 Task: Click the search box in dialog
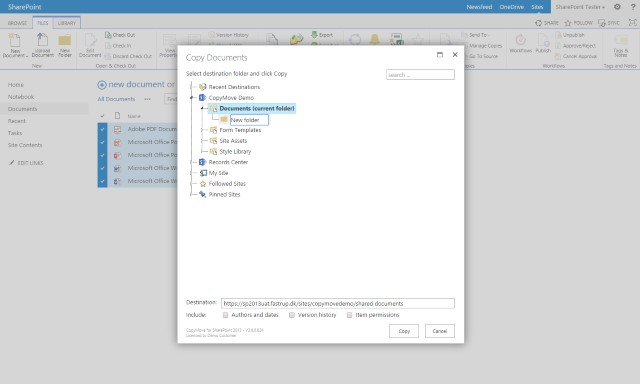[x=420, y=75]
